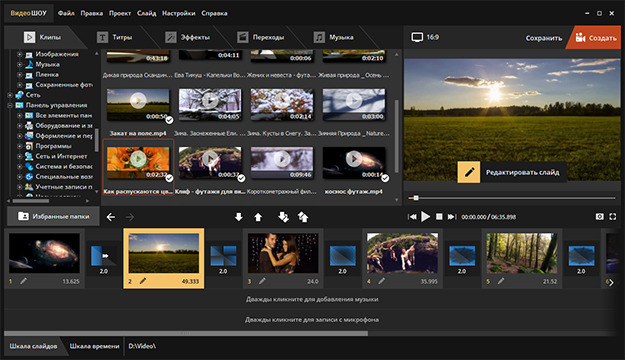
Task: Open the Правка menu
Action: (92, 13)
